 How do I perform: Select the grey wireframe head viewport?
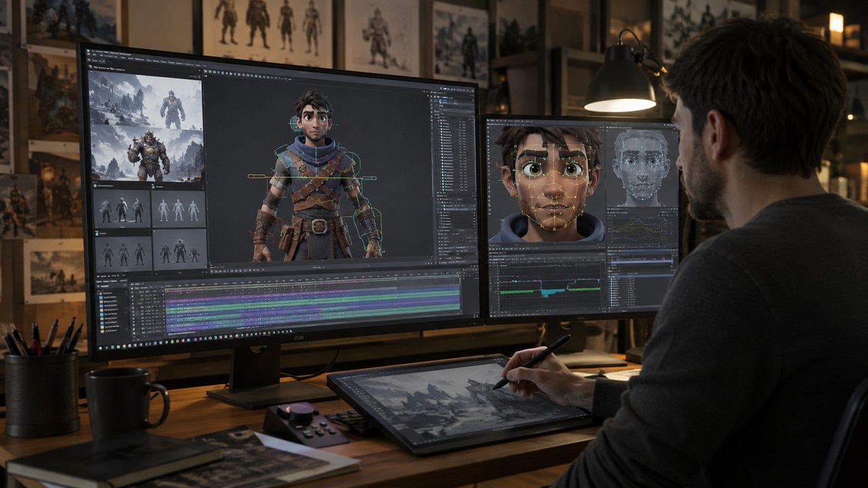[641, 167]
